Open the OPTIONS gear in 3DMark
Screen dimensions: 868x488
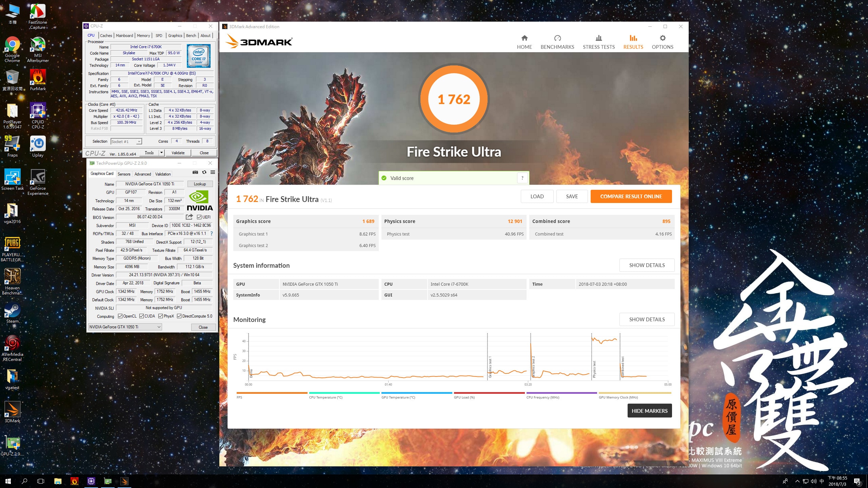click(662, 42)
